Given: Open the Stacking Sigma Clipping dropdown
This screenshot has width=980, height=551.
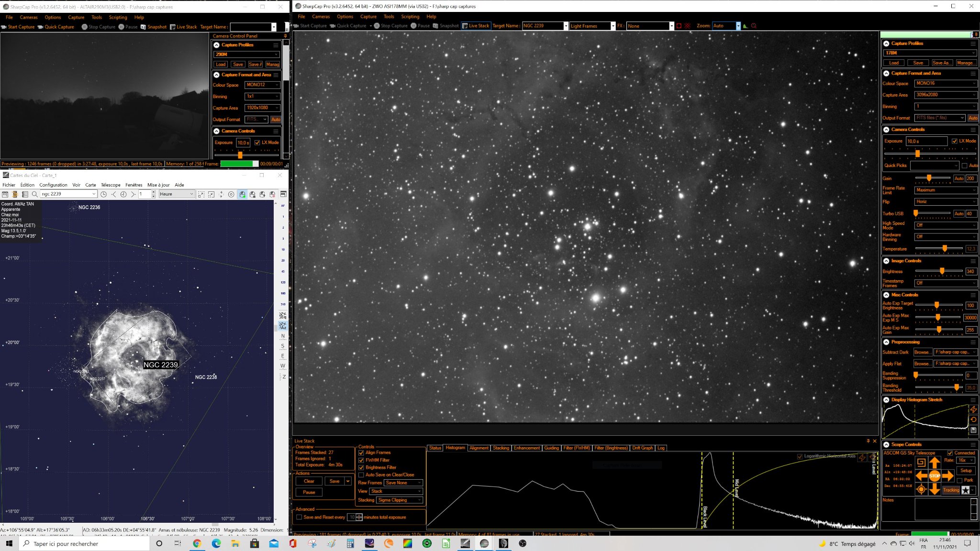Looking at the screenshot, I should pos(400,500).
